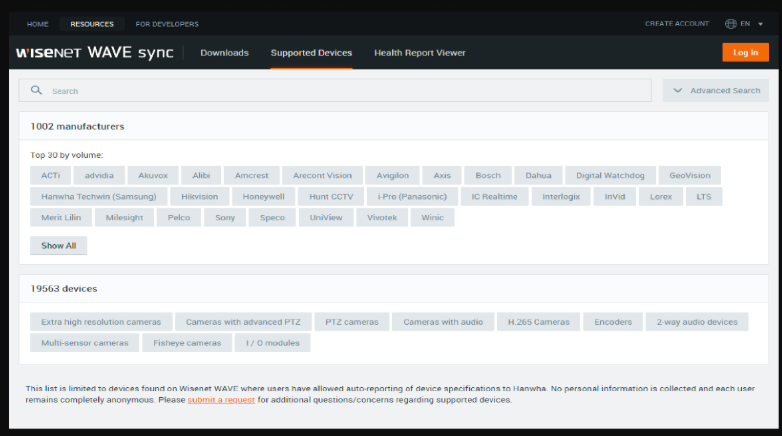Select the Lorex manufacturer tag
The height and width of the screenshot is (436, 782).
point(661,197)
